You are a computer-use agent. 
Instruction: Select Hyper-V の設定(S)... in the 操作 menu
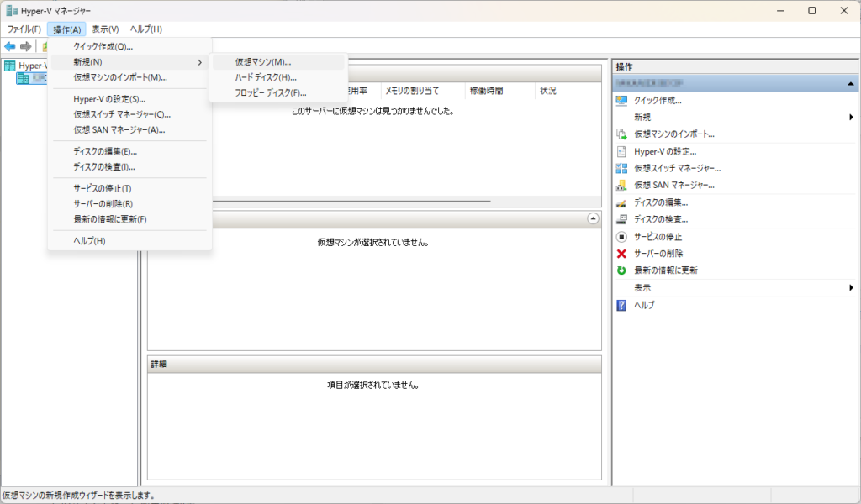(109, 99)
